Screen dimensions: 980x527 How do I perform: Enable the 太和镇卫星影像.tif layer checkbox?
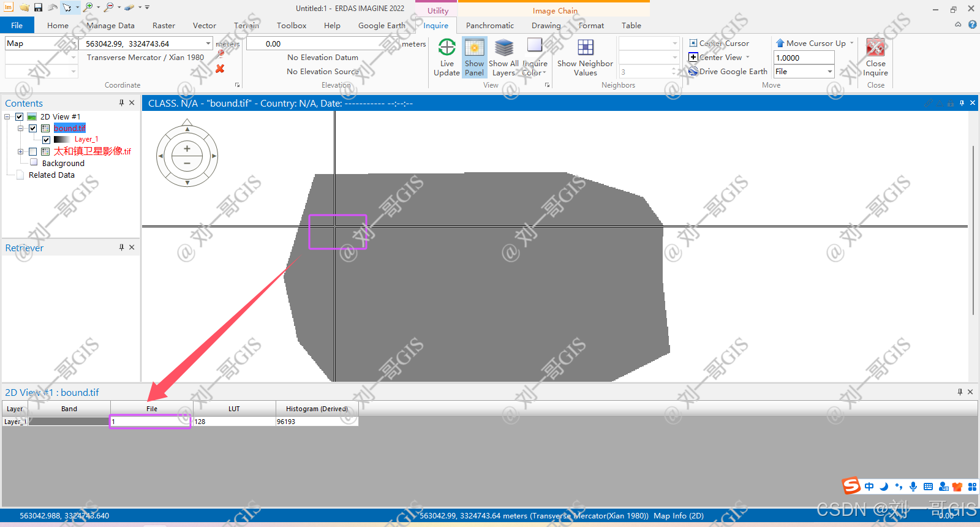(x=33, y=151)
